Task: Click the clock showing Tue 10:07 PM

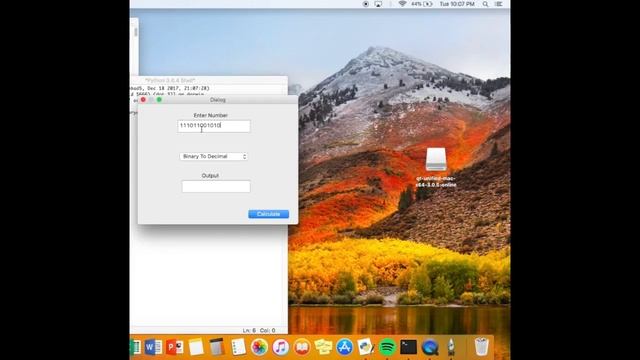Action: coord(457,4)
